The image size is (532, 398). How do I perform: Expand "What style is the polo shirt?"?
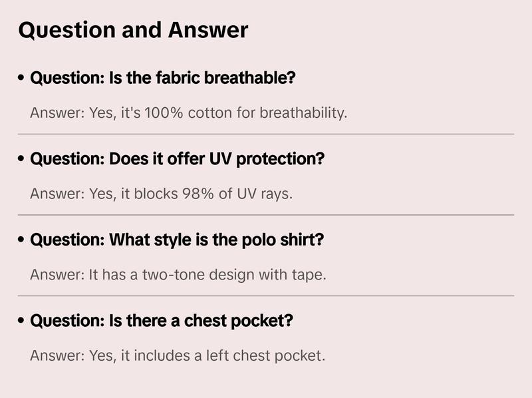177,240
